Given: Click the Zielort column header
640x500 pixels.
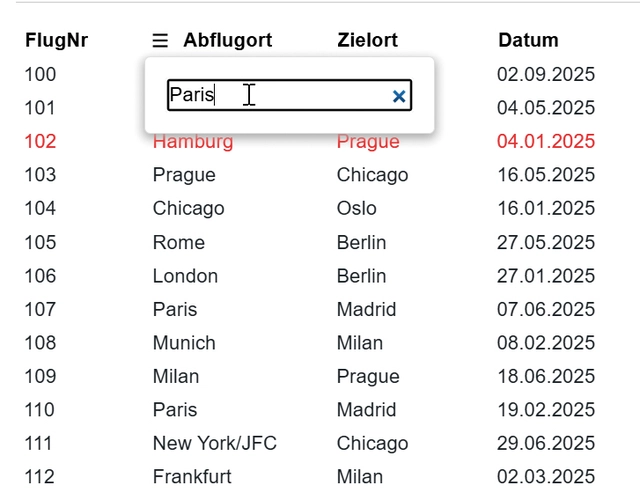Looking at the screenshot, I should (x=367, y=41).
